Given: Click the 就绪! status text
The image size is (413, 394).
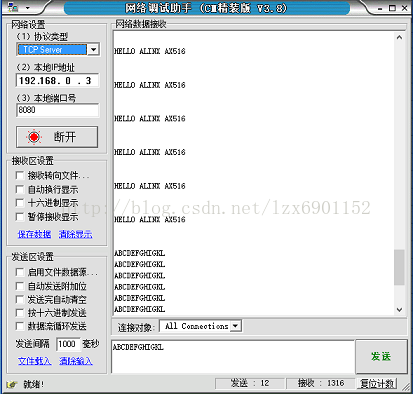Looking at the screenshot, I should coord(34,385).
